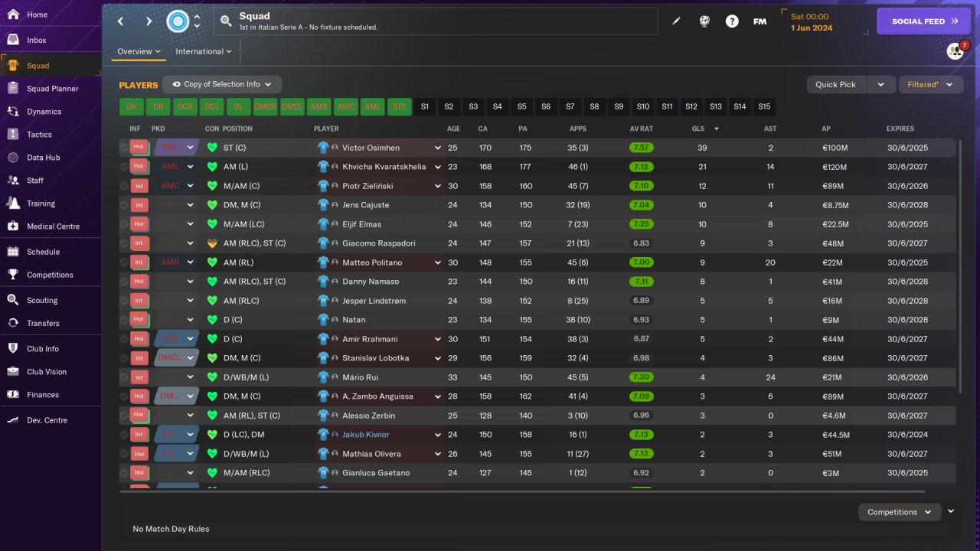Select Squad in the sidebar menu
Image resolution: width=980 pixels, height=551 pixels.
point(51,66)
